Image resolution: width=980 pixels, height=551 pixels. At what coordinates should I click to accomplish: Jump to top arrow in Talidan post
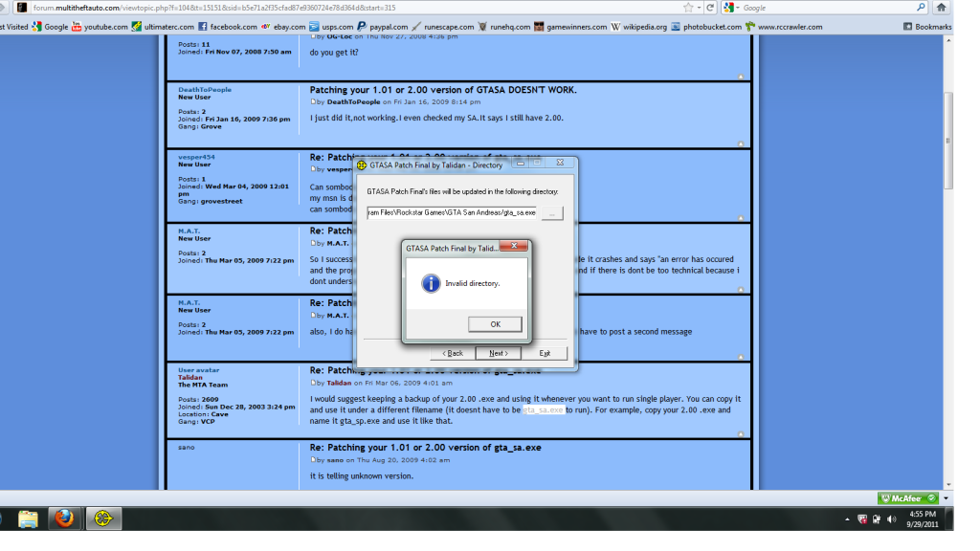(741, 433)
